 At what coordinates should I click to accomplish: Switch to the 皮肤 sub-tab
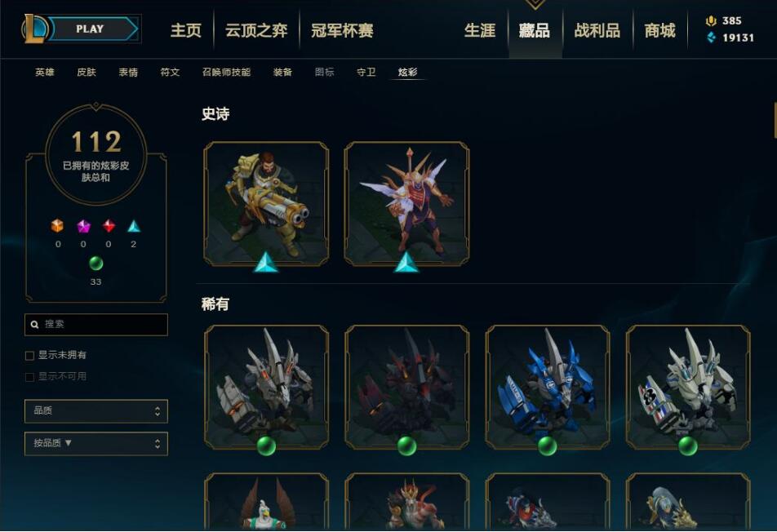(x=87, y=73)
